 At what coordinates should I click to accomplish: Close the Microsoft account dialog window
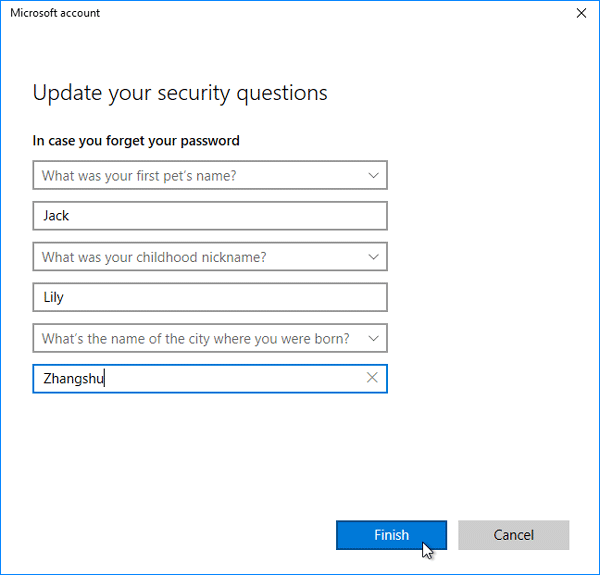(581, 14)
